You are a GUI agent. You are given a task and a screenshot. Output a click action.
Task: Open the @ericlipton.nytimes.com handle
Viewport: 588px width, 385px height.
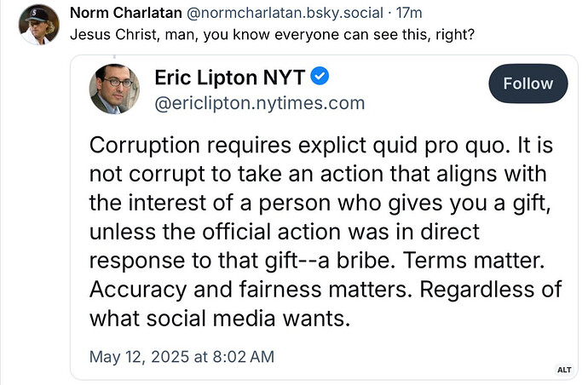[x=260, y=103]
